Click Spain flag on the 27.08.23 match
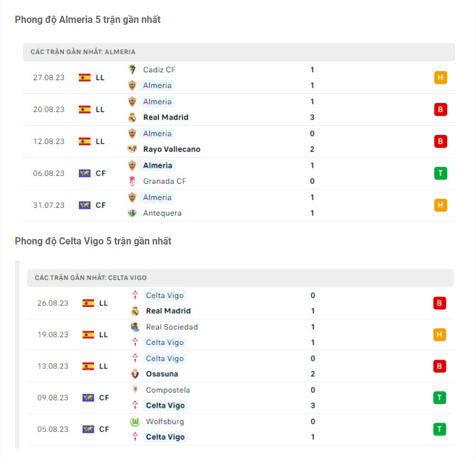This screenshot has height=460, width=476. (x=85, y=78)
